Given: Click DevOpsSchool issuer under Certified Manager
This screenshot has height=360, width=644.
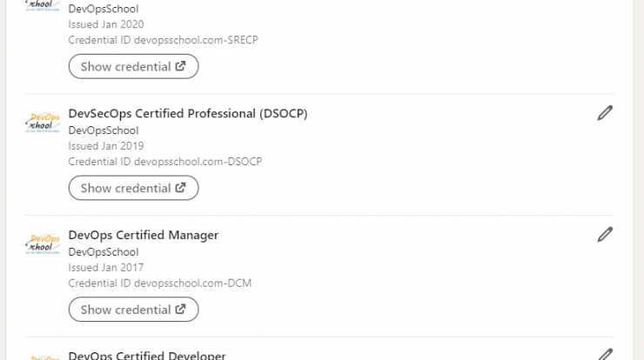Looking at the screenshot, I should [x=104, y=251].
